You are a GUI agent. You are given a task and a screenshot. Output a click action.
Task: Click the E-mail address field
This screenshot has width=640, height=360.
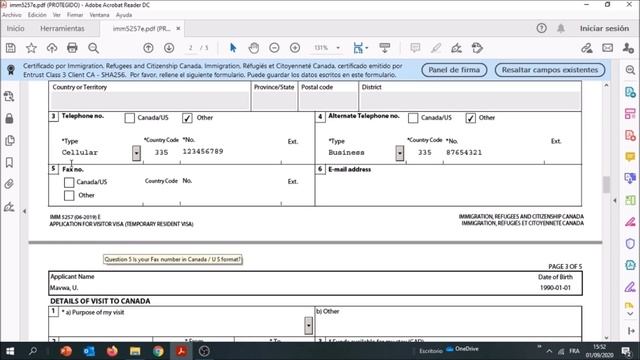coord(448,190)
